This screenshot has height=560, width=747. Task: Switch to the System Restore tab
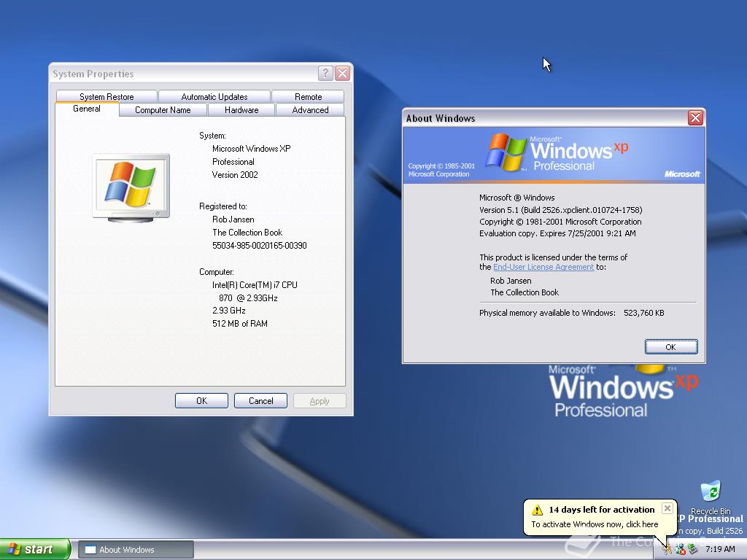[107, 97]
